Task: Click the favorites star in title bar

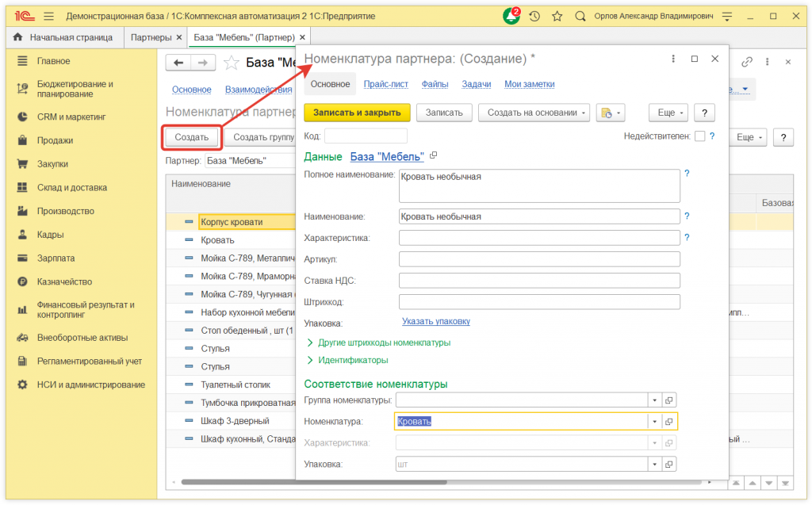Action: pyautogui.click(x=557, y=16)
